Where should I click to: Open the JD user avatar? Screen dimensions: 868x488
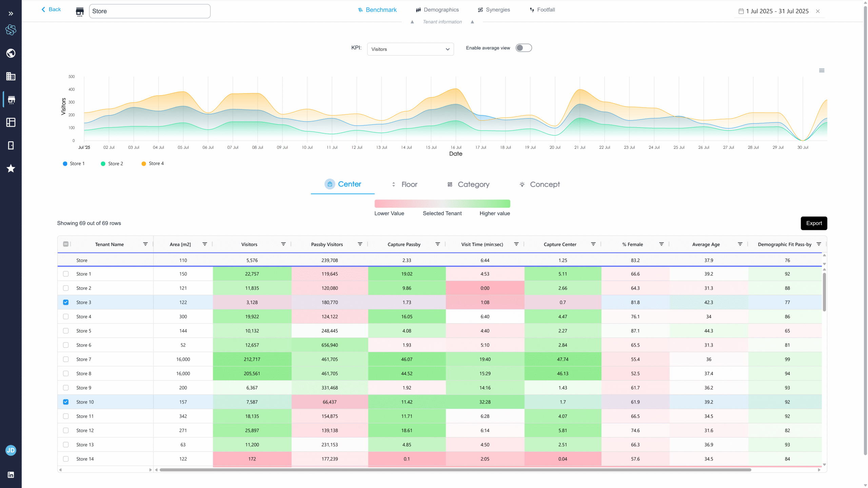[x=11, y=450]
